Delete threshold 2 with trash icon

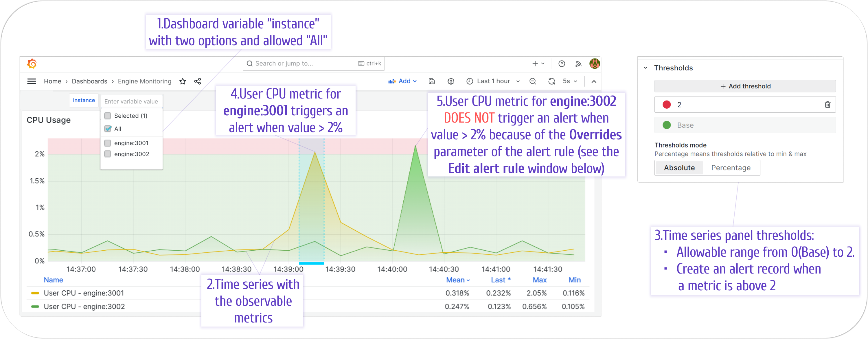(x=827, y=105)
